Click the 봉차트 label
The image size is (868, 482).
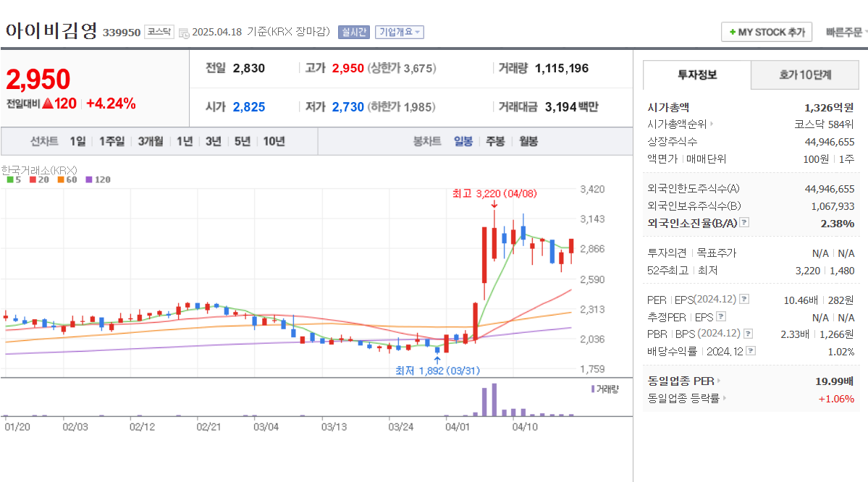tap(427, 142)
